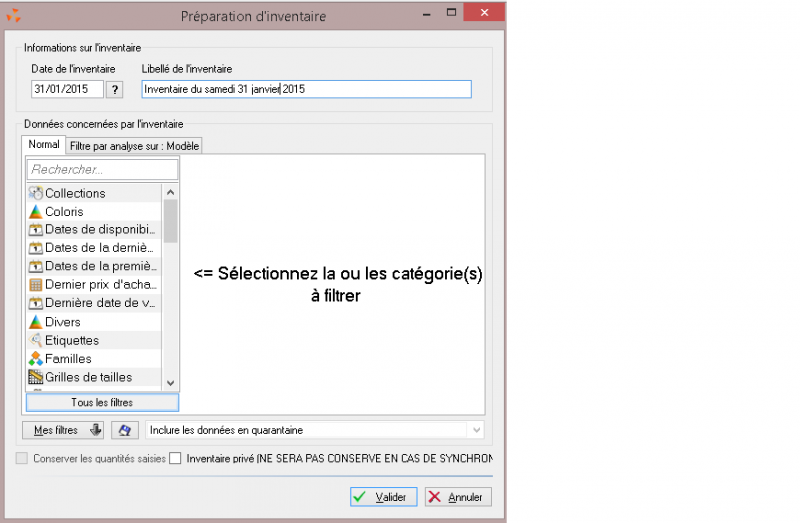Click the Dates de disponibi... calendar icon

pyautogui.click(x=35, y=230)
